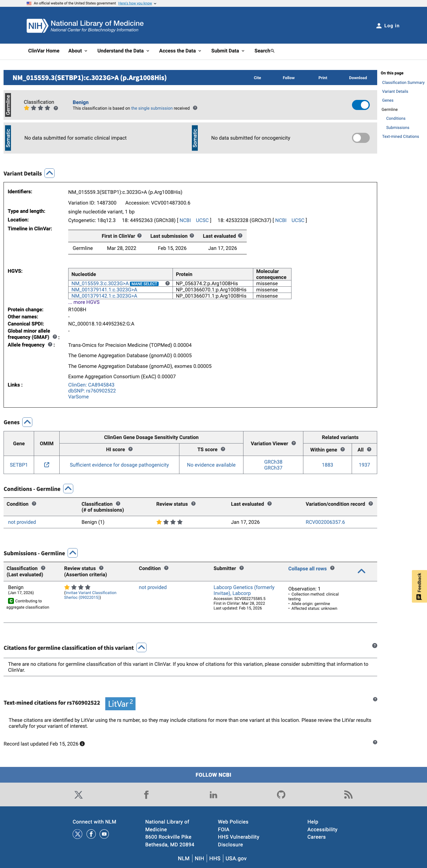427x868 pixels.
Task: Open the SETBP1 gene link
Action: pyautogui.click(x=19, y=465)
